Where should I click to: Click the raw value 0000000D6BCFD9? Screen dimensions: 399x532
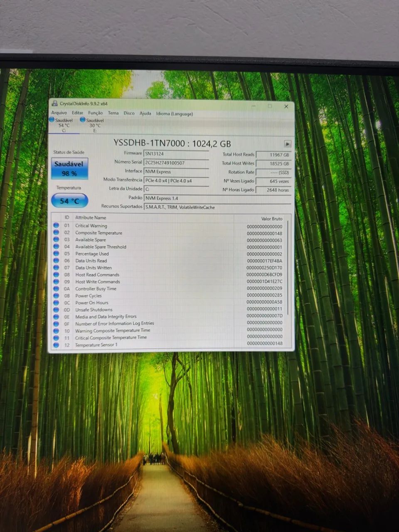coord(264,275)
